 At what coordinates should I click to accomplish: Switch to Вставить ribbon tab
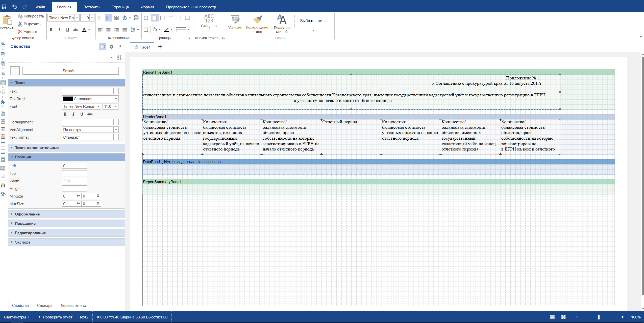tap(91, 7)
